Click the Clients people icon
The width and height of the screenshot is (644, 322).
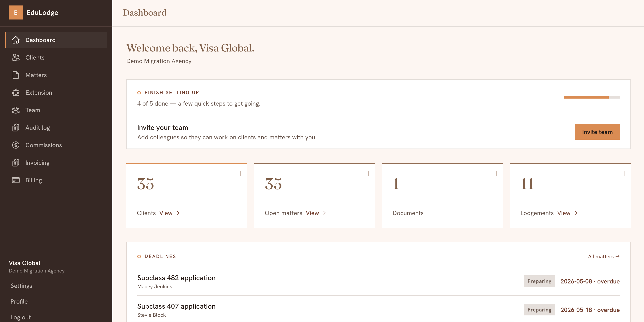pos(16,57)
